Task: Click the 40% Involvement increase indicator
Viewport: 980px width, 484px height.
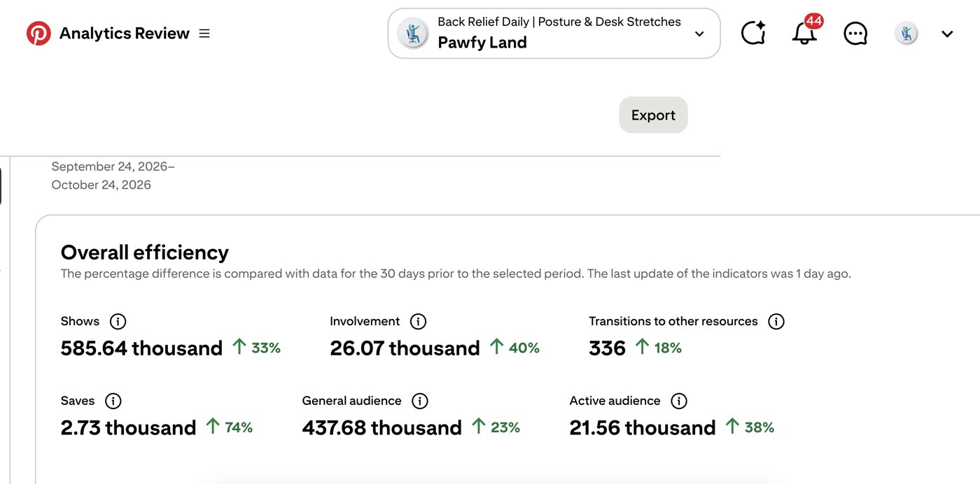Action: click(514, 348)
